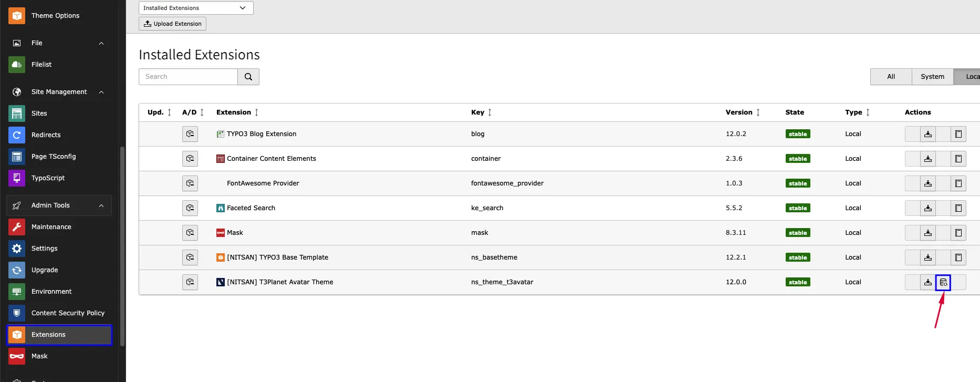Click the sidebar vertical scrollbar
This screenshot has height=382, width=980.
[x=122, y=246]
